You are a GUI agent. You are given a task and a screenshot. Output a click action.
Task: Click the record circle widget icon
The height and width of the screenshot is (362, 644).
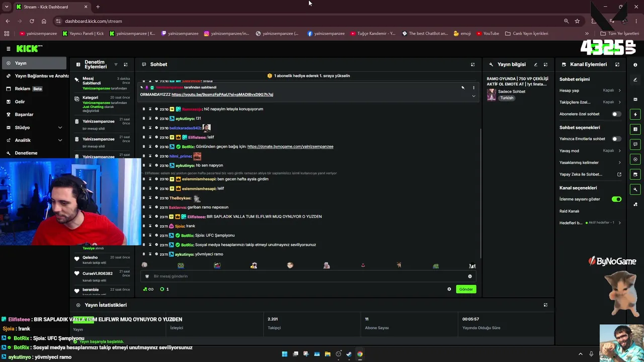click(635, 159)
